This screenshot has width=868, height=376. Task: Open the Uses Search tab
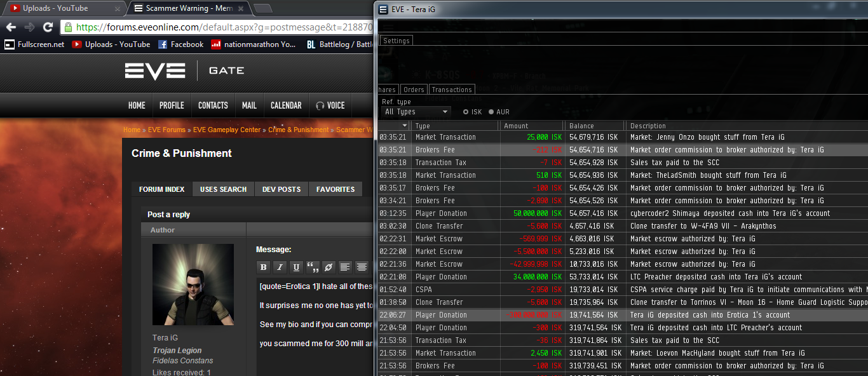[223, 189]
